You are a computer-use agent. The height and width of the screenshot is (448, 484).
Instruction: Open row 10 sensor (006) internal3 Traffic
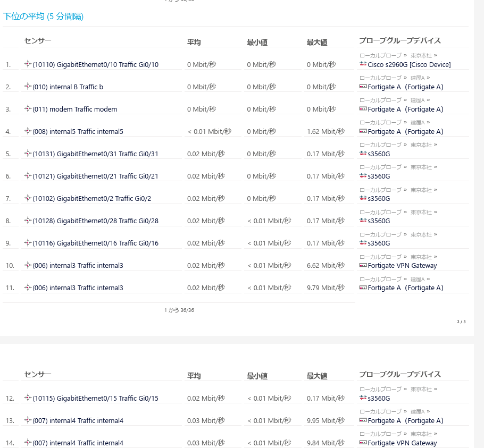tap(78, 266)
